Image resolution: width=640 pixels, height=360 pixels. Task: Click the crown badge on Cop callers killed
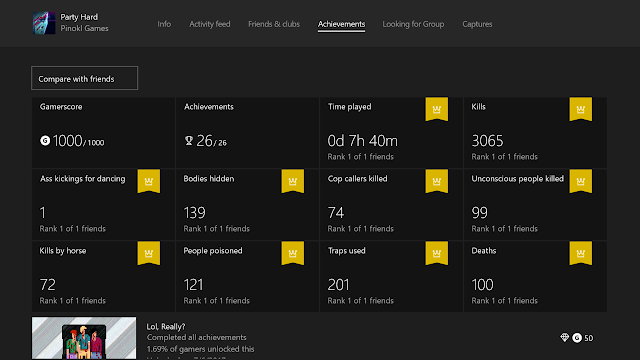pos(436,181)
